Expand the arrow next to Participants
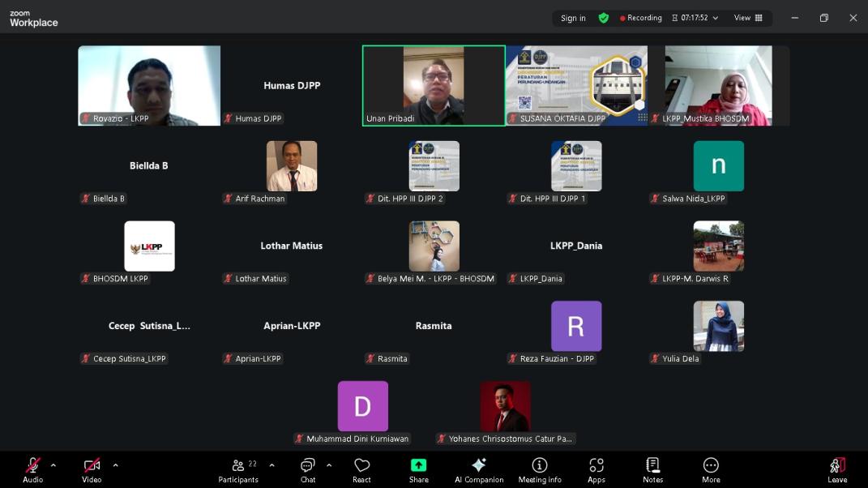Image resolution: width=868 pixels, height=488 pixels. (272, 465)
